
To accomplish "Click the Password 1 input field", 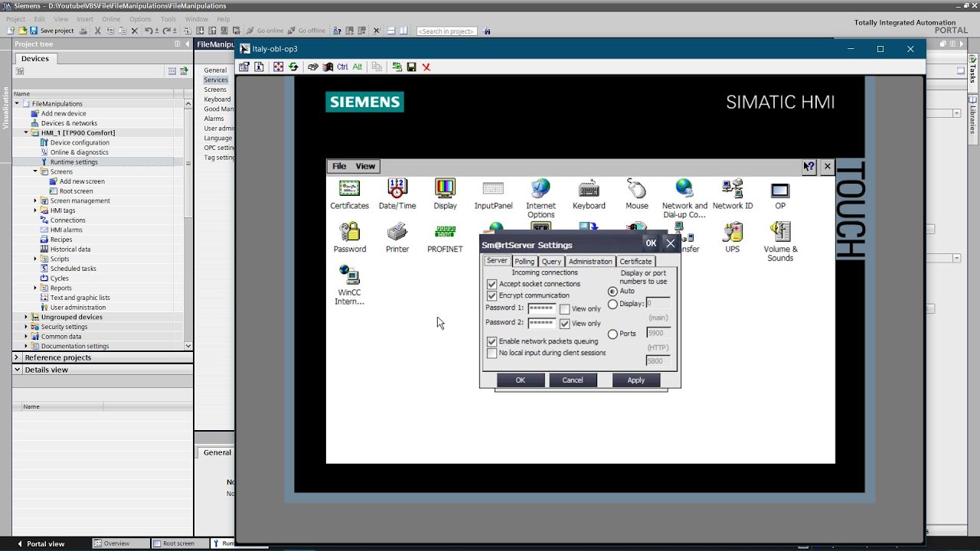I will [x=541, y=308].
